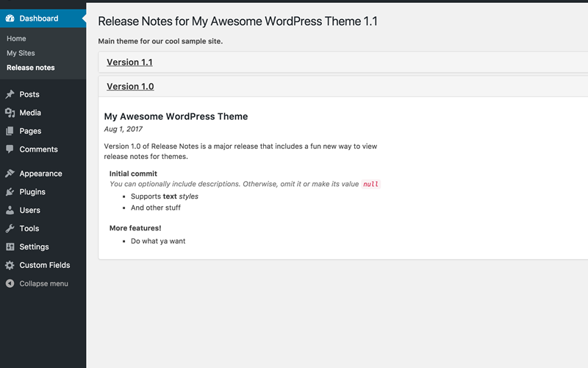
Task: Open the Plugins menu
Action: (x=43, y=192)
